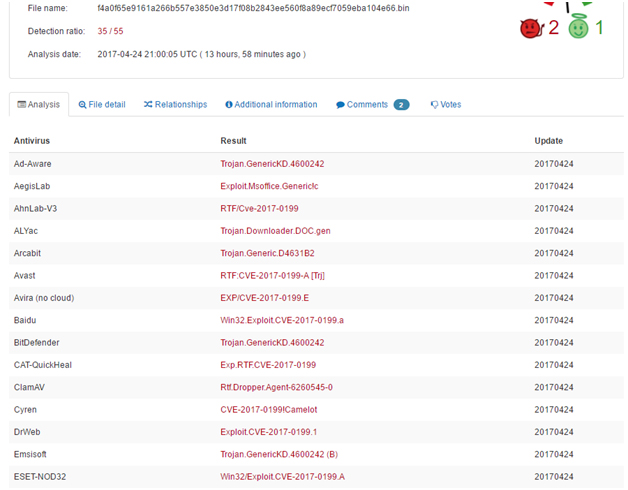
Task: Click result Trojan.GenericKD.4600242 (B)
Action: click(x=279, y=454)
